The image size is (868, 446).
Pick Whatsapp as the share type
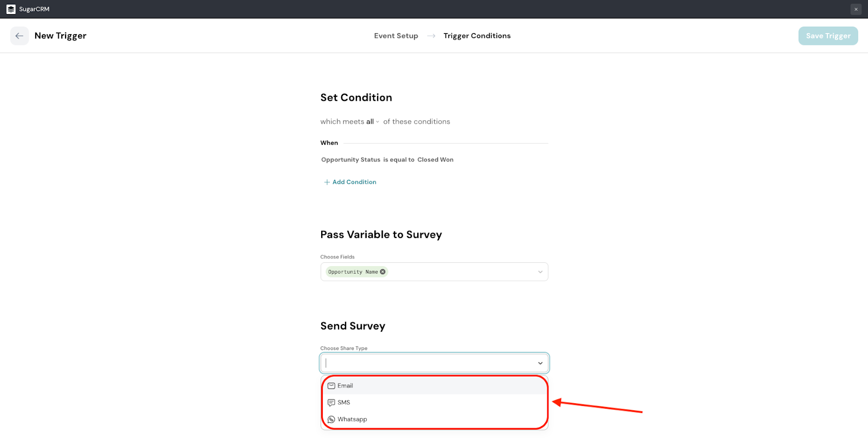coord(352,419)
